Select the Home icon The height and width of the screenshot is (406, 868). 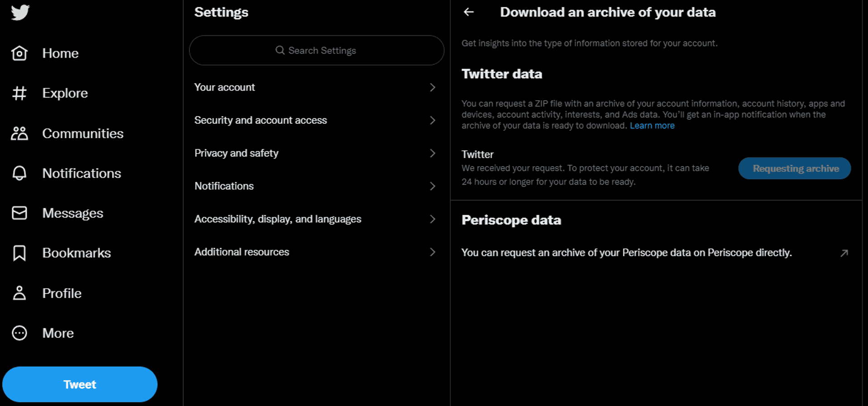pos(19,53)
